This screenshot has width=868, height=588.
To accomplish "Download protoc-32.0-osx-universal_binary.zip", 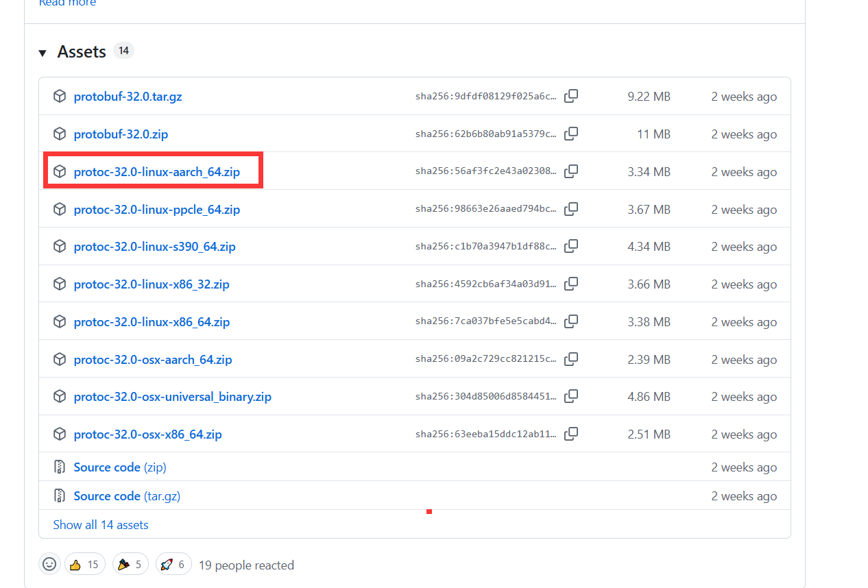I will click(x=173, y=397).
